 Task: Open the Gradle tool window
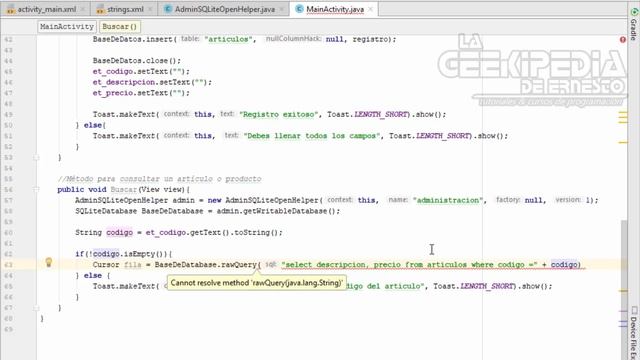(633, 24)
